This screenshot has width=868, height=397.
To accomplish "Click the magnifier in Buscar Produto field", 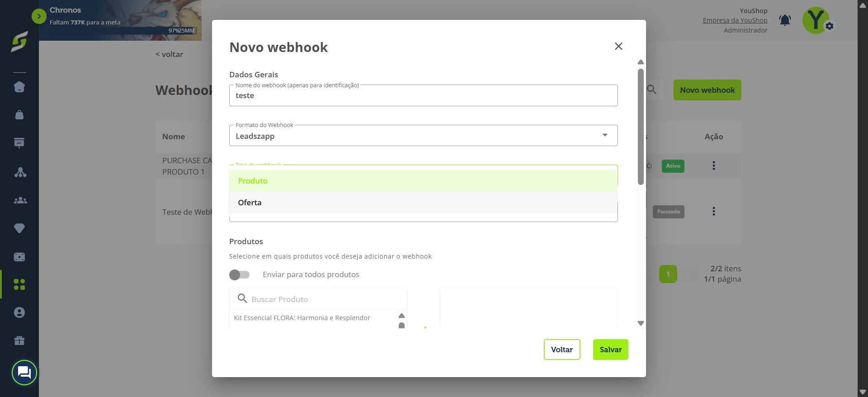I will 242,298.
